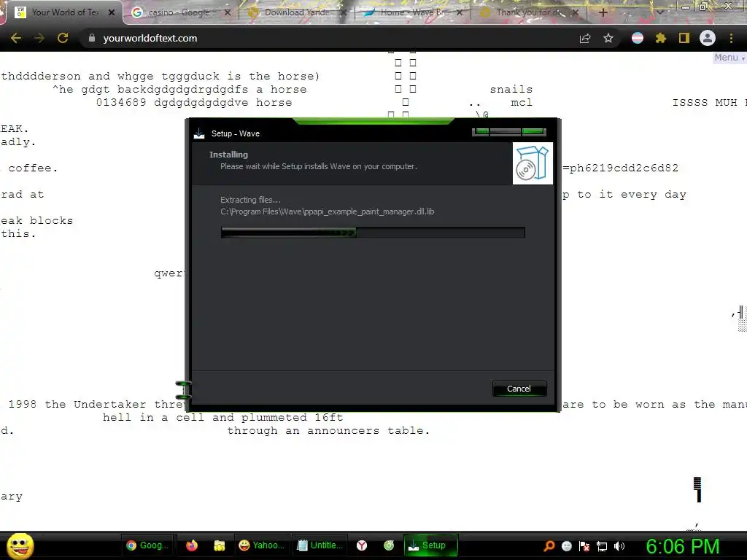Open the tab search chevron
This screenshot has width=747, height=560.
(659, 12)
